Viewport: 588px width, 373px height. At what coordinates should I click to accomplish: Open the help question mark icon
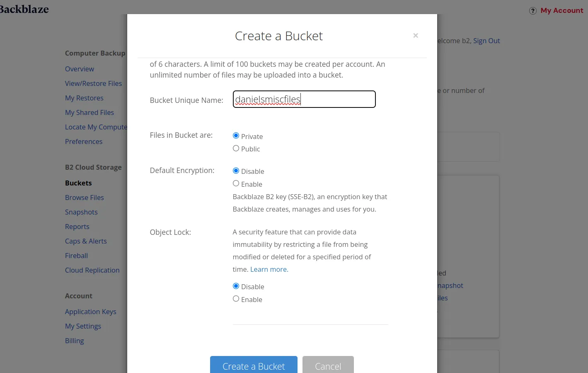click(x=533, y=11)
